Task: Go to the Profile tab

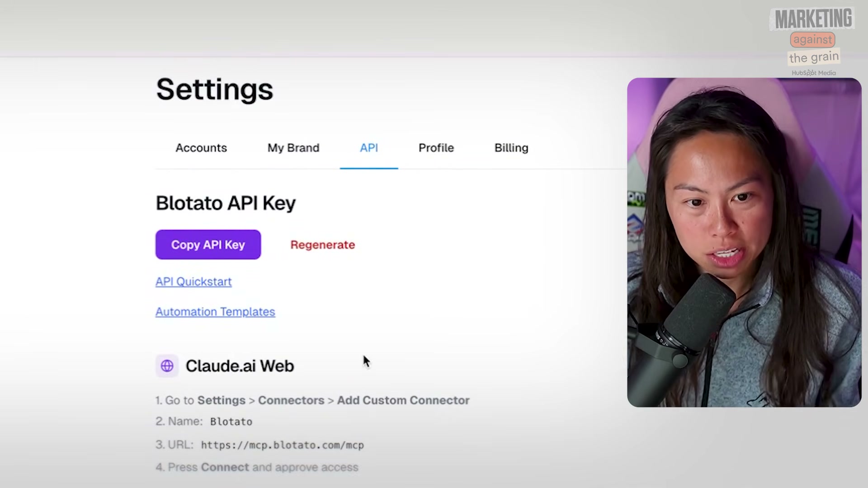Action: [x=436, y=148]
